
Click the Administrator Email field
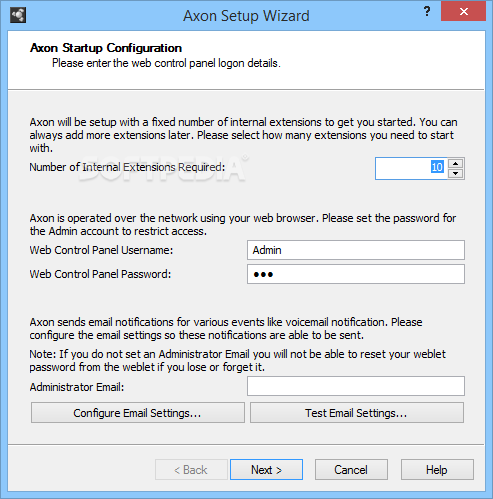point(356,386)
